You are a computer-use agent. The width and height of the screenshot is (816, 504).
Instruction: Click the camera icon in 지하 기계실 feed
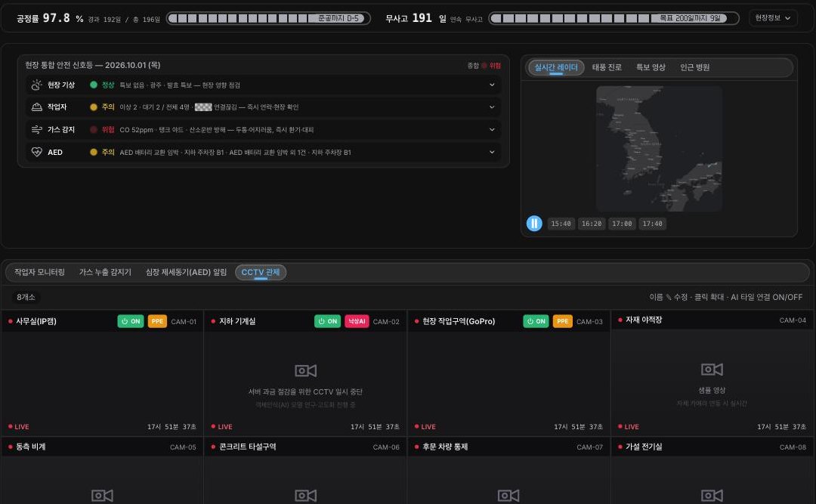[x=305, y=370]
